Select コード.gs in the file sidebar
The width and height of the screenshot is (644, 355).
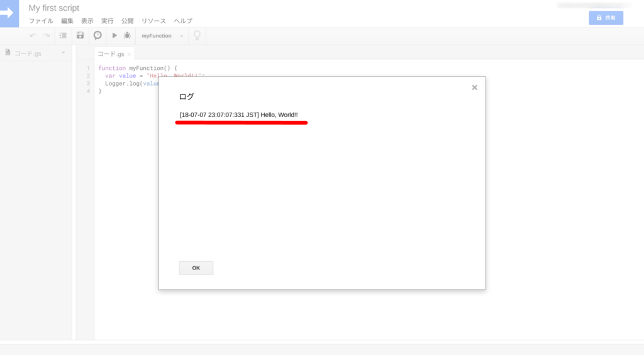click(28, 54)
